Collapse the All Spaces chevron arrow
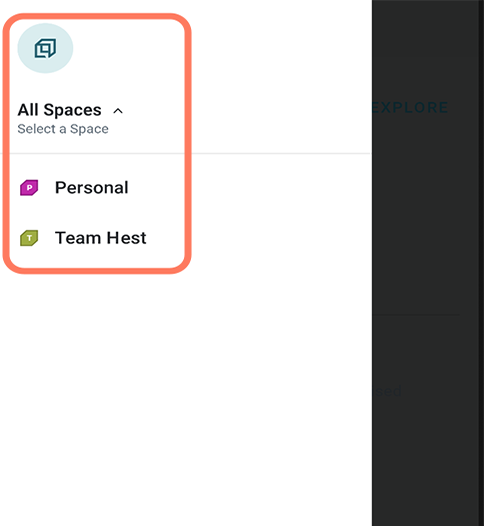This screenshot has width=484, height=526. click(x=118, y=111)
